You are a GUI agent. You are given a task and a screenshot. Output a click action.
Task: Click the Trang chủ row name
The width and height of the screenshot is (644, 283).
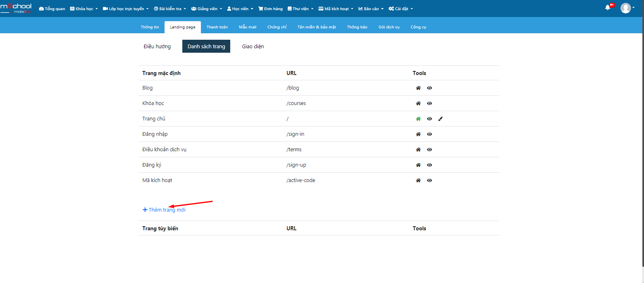click(154, 119)
